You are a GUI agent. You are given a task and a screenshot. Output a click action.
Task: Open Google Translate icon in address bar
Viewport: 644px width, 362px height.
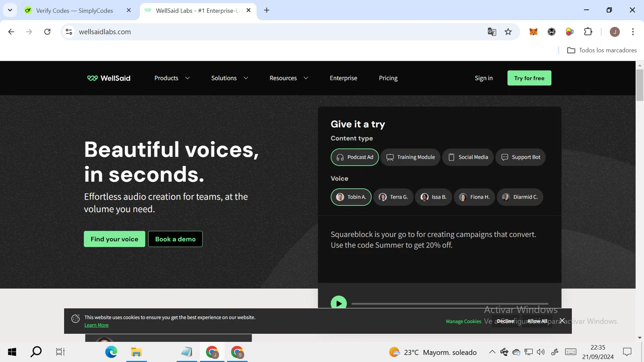coord(492,32)
